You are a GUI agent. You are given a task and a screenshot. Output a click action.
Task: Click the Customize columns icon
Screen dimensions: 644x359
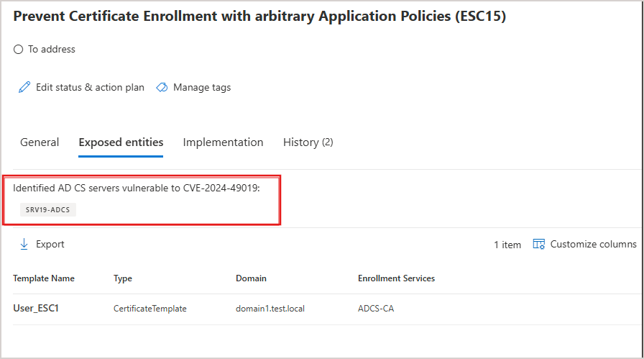[538, 245]
